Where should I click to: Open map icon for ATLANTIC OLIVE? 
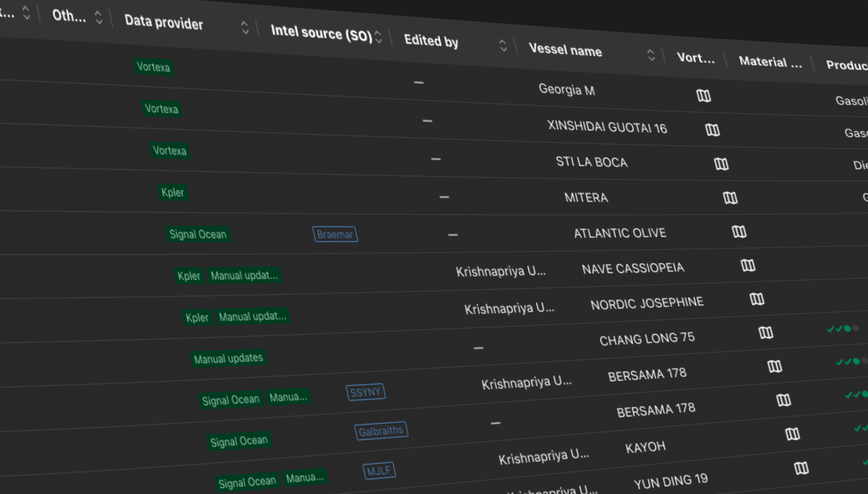(x=739, y=232)
